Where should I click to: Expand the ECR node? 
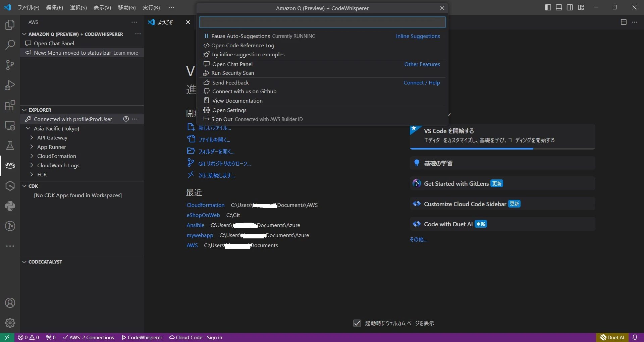click(32, 174)
